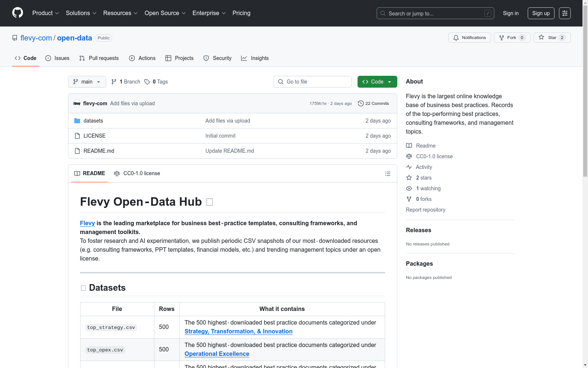Click the Fork button icon
The image size is (588, 368).
(x=502, y=38)
